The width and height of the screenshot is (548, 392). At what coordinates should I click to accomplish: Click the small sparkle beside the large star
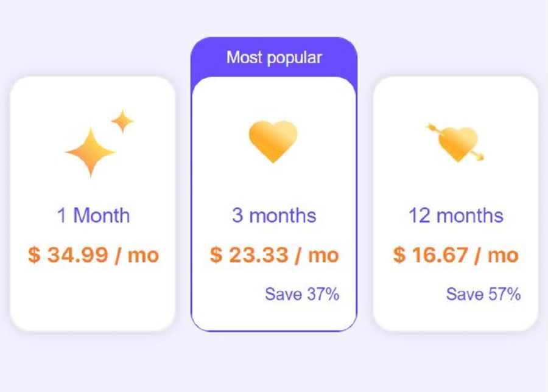tap(121, 122)
